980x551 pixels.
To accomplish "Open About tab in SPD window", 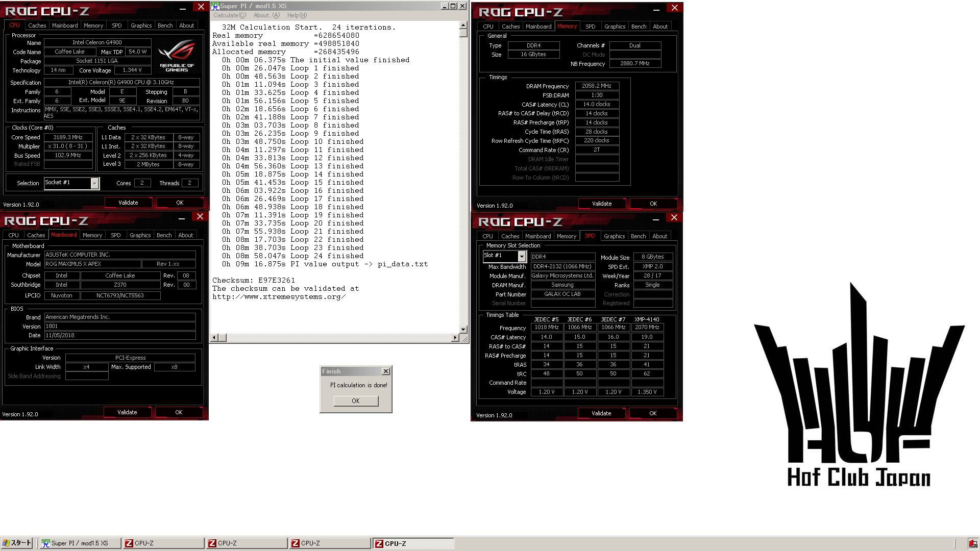I will click(659, 236).
